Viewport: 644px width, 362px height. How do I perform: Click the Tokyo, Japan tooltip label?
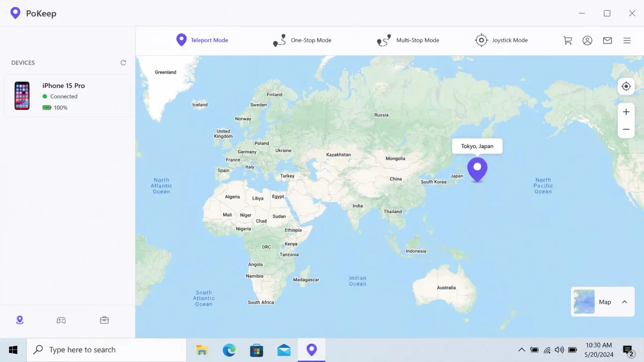coord(477,146)
